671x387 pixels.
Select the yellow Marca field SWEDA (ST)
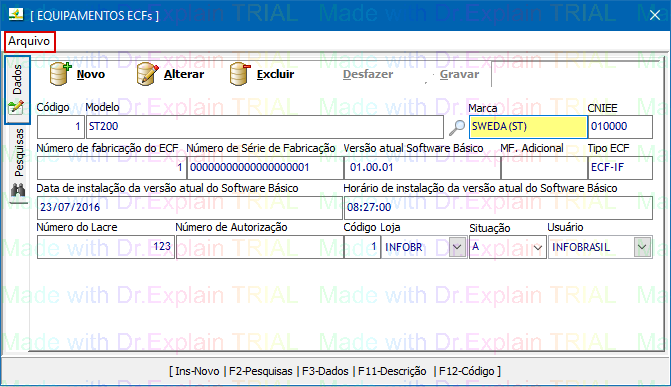(528, 127)
